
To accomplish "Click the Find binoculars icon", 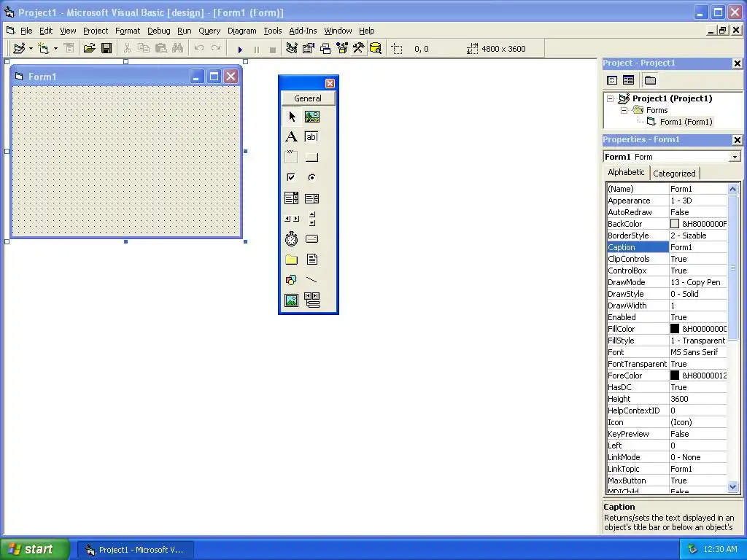I will pos(178,48).
